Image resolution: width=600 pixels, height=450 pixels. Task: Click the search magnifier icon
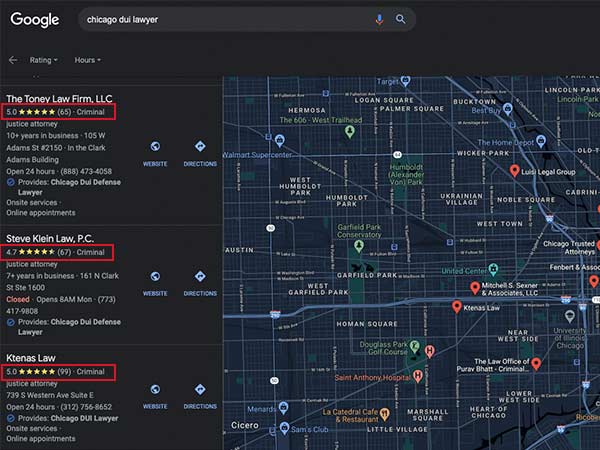pos(400,19)
